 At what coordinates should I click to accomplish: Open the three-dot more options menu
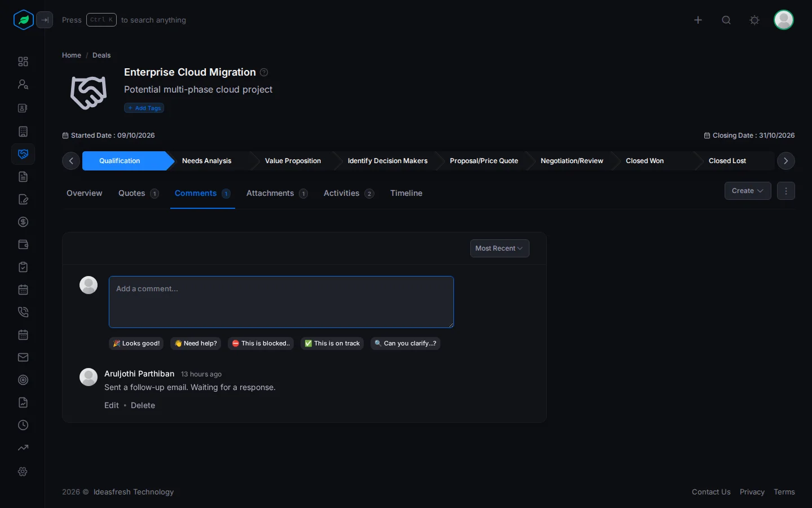(786, 191)
